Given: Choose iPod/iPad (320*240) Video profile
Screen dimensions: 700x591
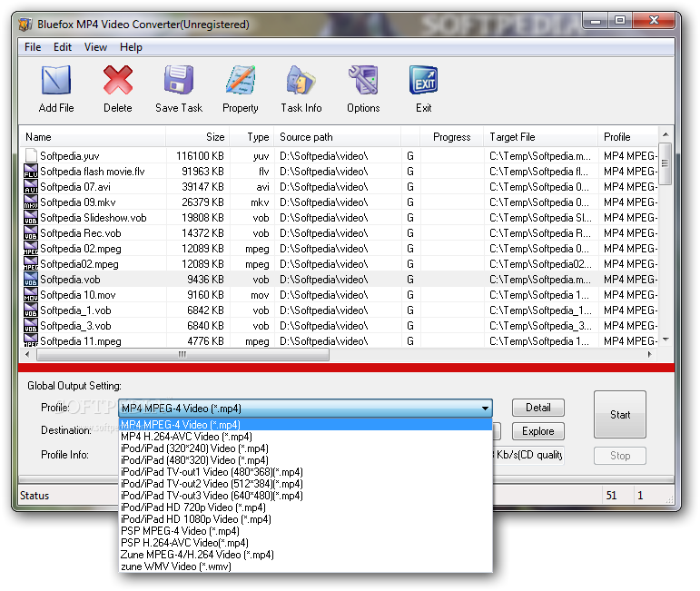Looking at the screenshot, I should [x=305, y=448].
